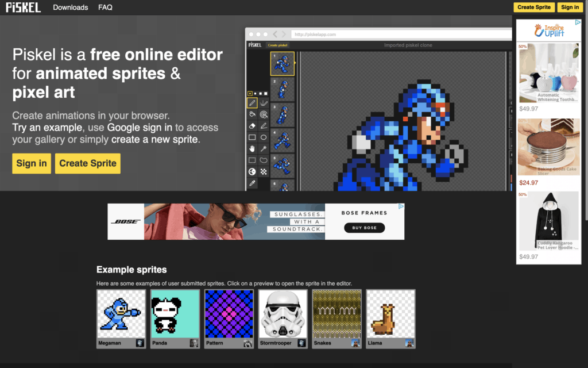The height and width of the screenshot is (368, 588).
Task: Pick the Paint Bucket tool
Action: click(x=252, y=113)
